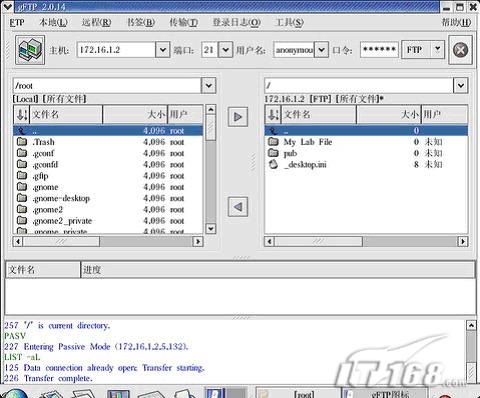
Task: Click left arrow to download selected files
Action: click(x=238, y=207)
